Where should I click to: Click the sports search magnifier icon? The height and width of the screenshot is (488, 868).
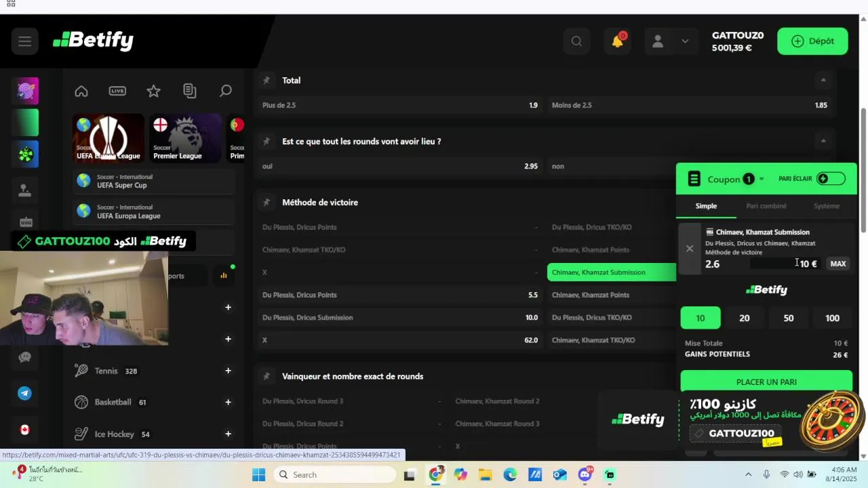click(226, 91)
